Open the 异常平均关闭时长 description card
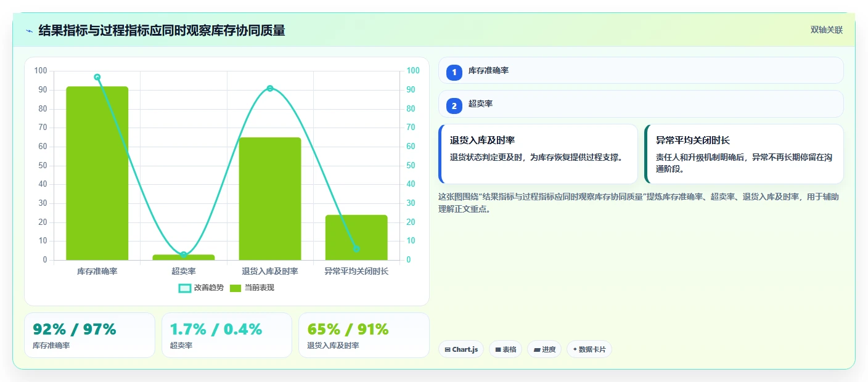The image size is (868, 382). 744,154
